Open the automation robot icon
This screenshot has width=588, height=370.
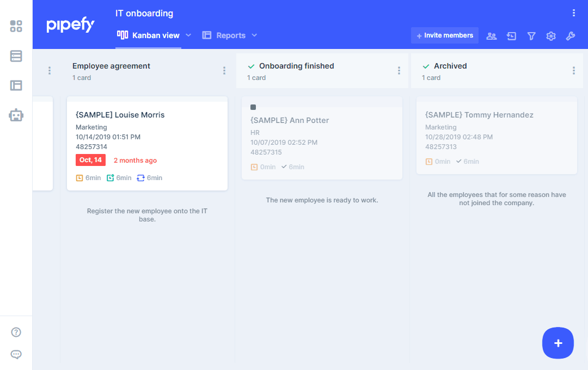coord(16,115)
